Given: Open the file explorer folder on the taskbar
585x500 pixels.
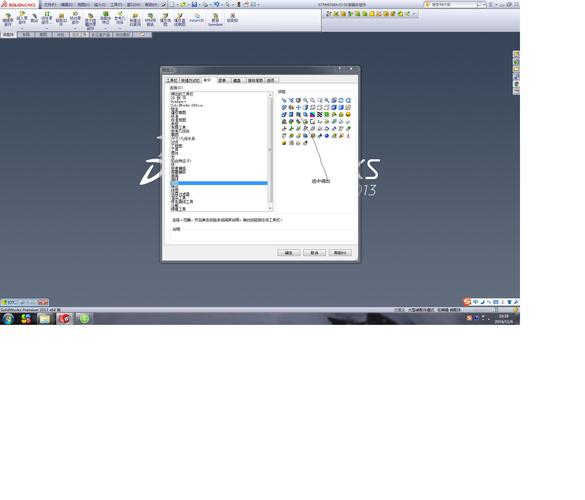Looking at the screenshot, I should pos(45,318).
